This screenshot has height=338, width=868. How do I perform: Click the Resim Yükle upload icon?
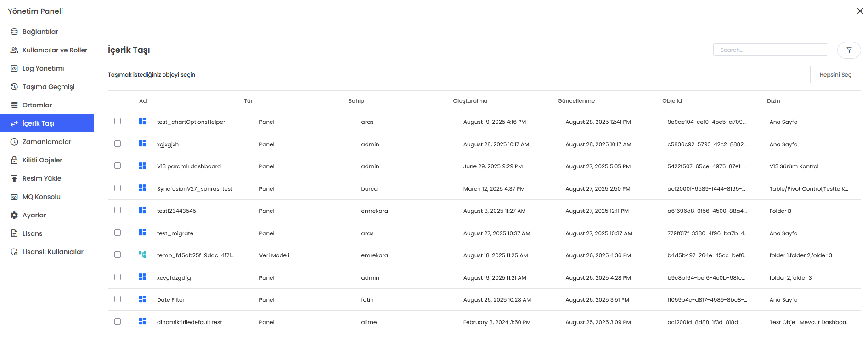click(x=14, y=178)
